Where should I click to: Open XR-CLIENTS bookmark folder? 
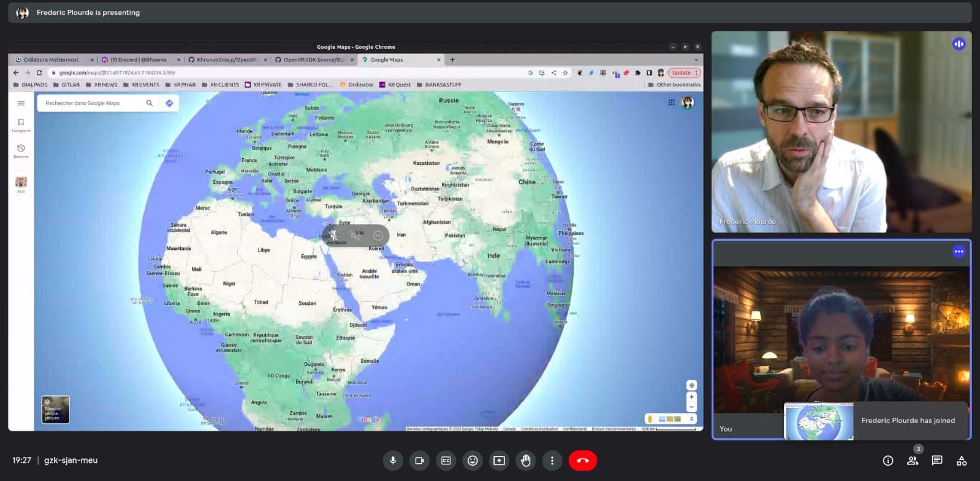tap(220, 85)
